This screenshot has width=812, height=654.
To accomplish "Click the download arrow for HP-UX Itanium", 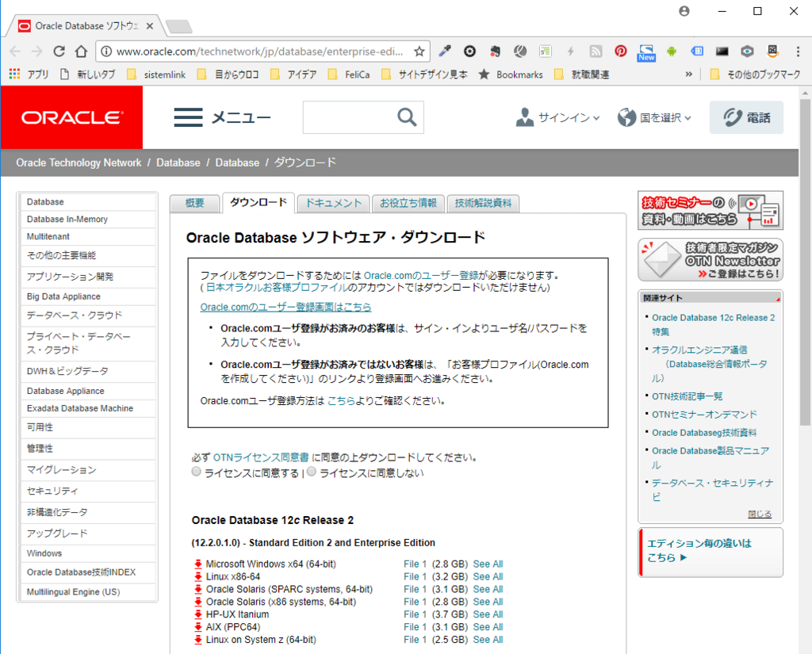I will 197,614.
